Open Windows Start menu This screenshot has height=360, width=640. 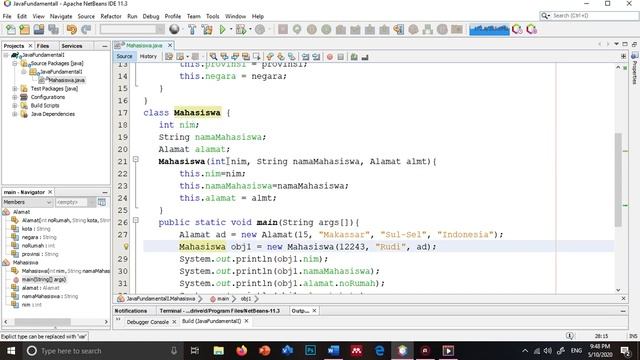coord(11,351)
